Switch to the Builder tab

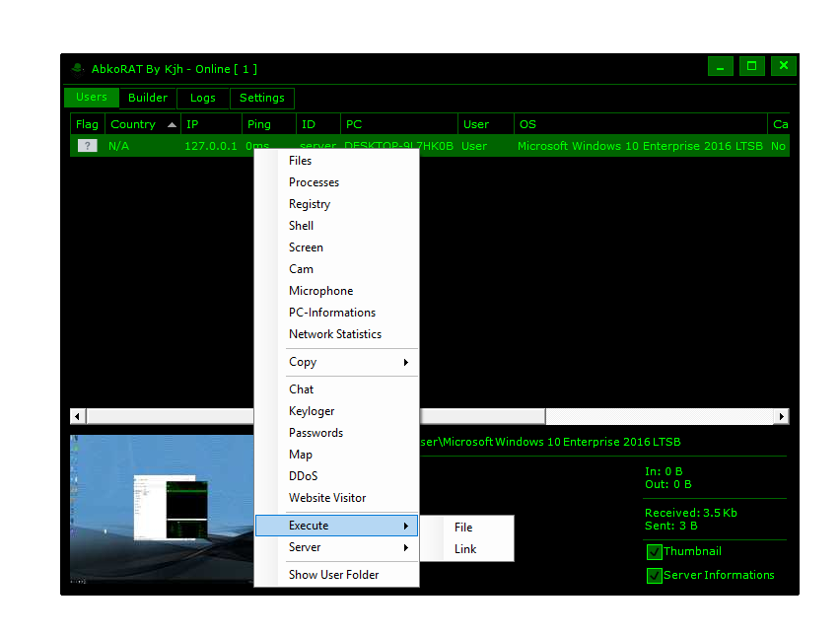pyautogui.click(x=148, y=98)
